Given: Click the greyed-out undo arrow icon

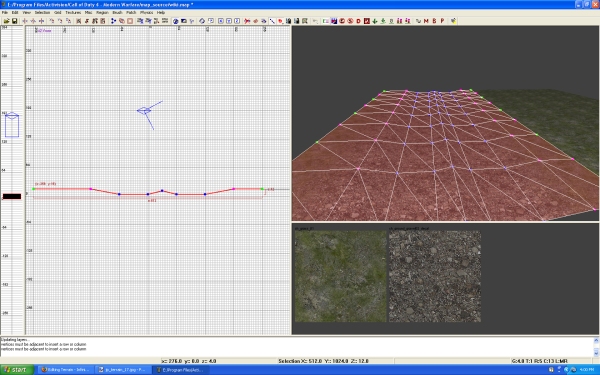Looking at the screenshot, I should (315, 21).
